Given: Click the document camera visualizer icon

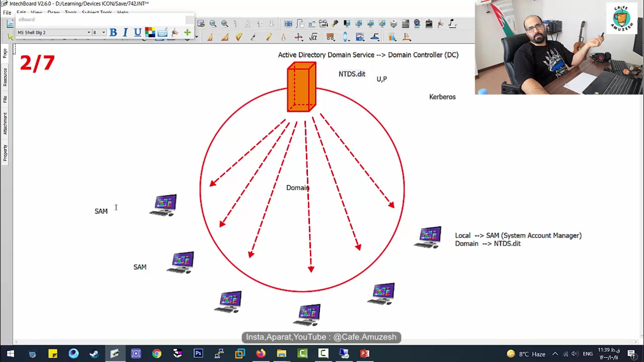Looking at the screenshot, I should pos(452,23).
